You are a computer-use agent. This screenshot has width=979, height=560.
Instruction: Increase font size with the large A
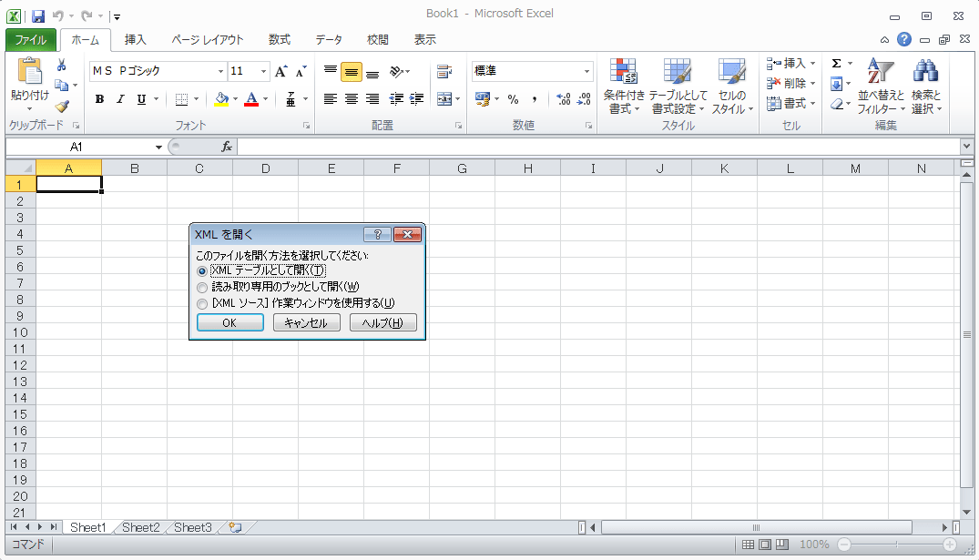click(x=281, y=71)
